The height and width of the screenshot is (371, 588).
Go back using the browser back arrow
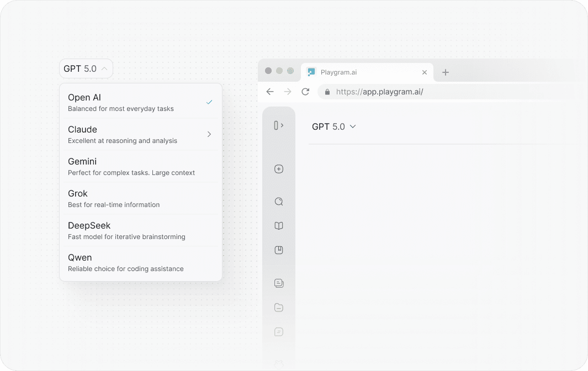270,92
